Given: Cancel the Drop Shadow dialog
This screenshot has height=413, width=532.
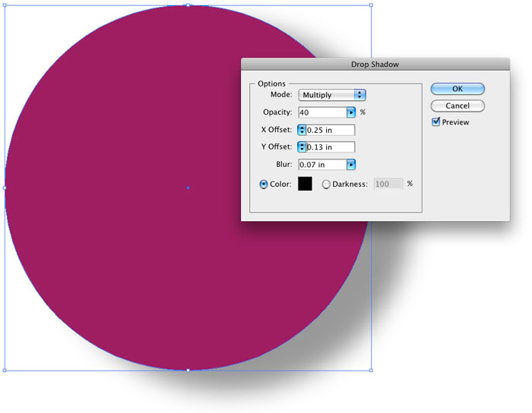Looking at the screenshot, I should [458, 106].
